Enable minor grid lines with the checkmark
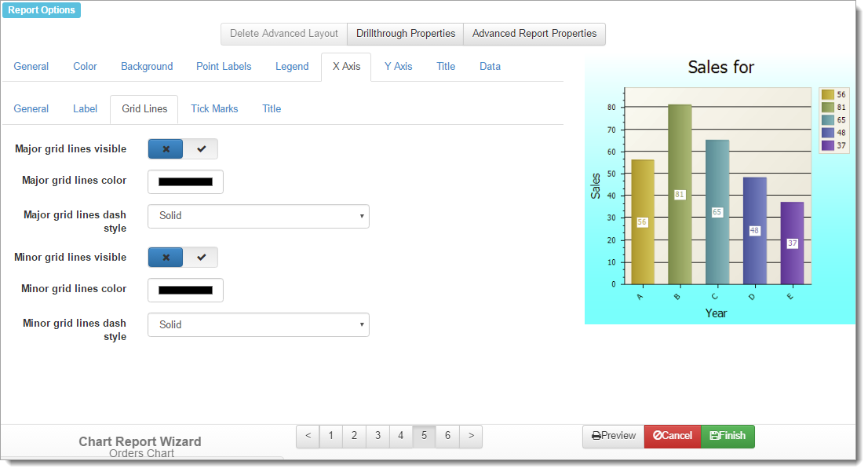Viewport: 868px width, 472px height. (x=201, y=258)
